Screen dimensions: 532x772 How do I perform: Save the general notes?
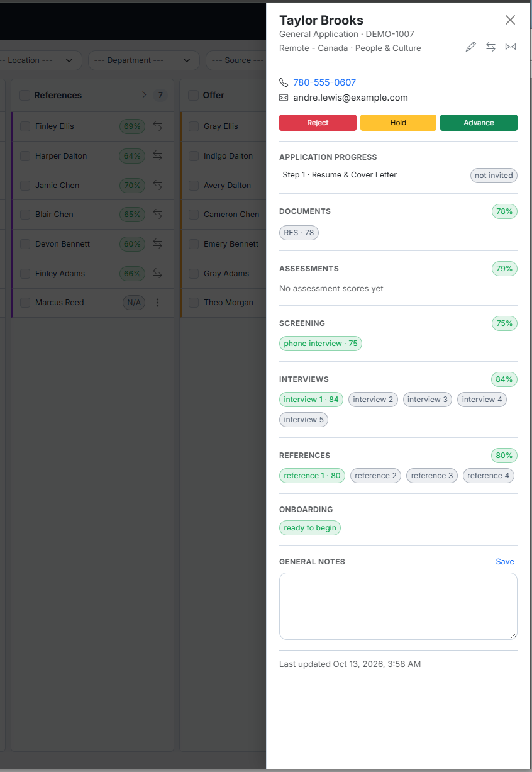coord(505,562)
